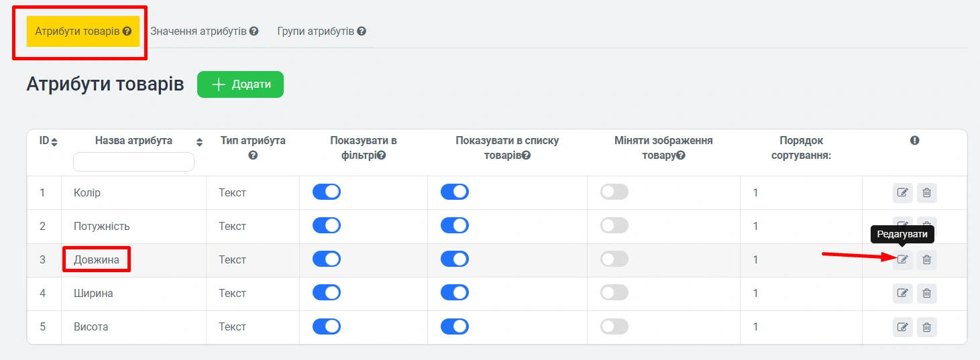Enable image change toggle for Довжина
Image resolution: width=980 pixels, height=360 pixels.
click(614, 259)
